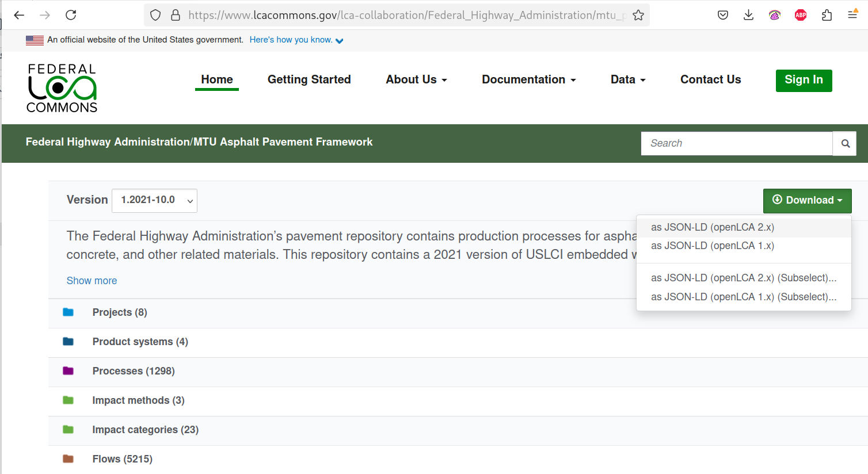The width and height of the screenshot is (868, 474).
Task: Click the Federal LCA Commons logo
Action: point(62,88)
